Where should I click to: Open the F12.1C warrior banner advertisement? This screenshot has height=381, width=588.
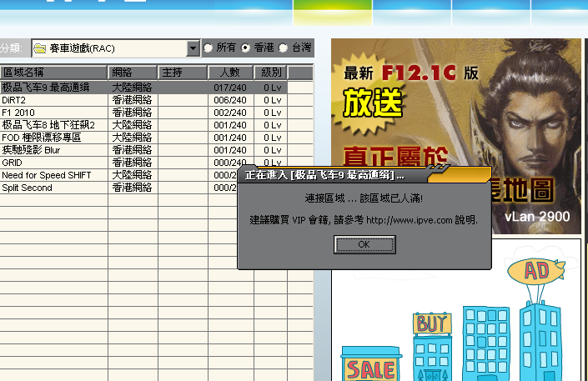click(x=456, y=136)
